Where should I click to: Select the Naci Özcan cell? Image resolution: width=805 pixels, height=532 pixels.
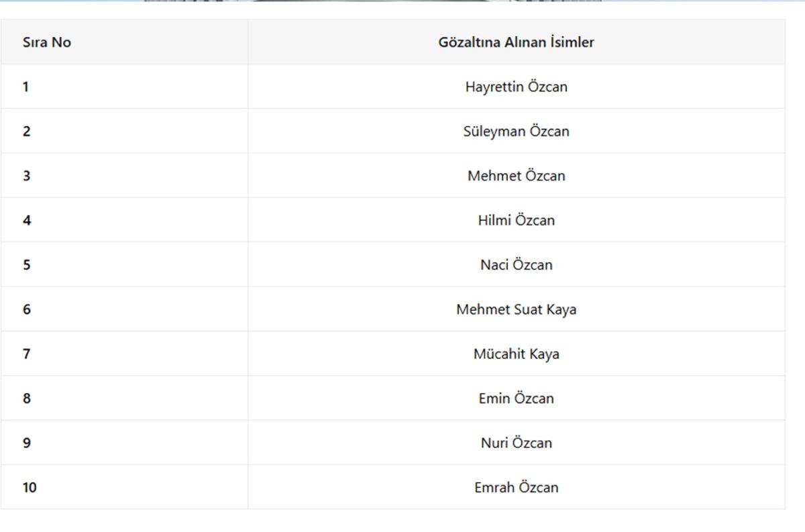click(516, 264)
